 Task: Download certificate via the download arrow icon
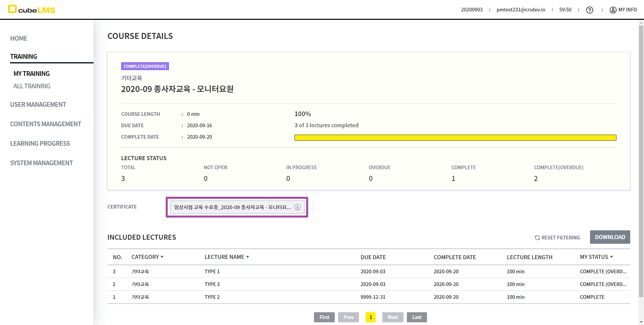pyautogui.click(x=297, y=207)
